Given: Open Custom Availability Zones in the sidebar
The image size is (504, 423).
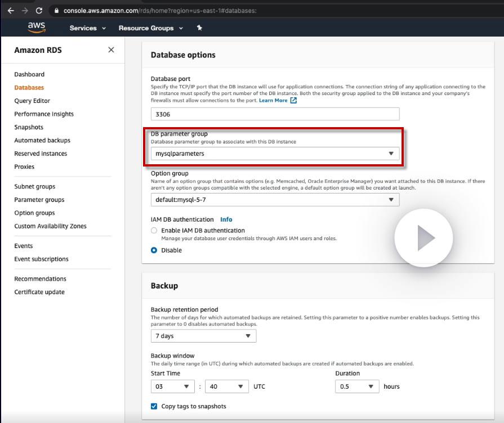Looking at the screenshot, I should click(x=50, y=226).
